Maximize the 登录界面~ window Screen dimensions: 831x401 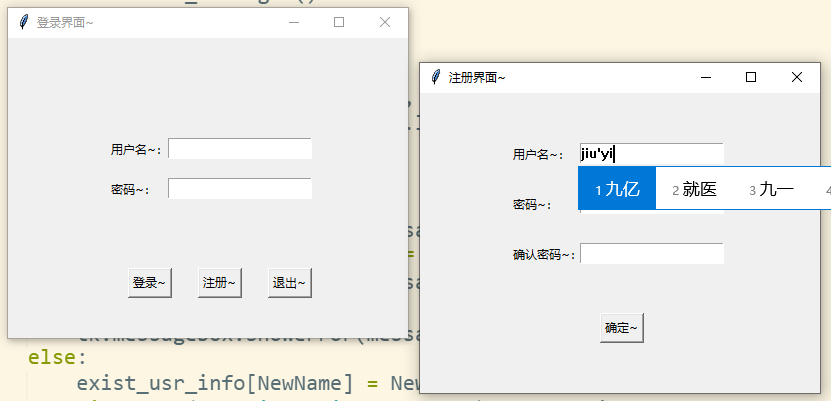tap(339, 22)
